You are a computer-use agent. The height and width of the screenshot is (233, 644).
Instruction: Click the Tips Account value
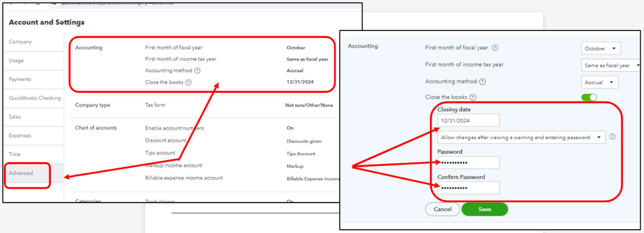click(x=301, y=154)
